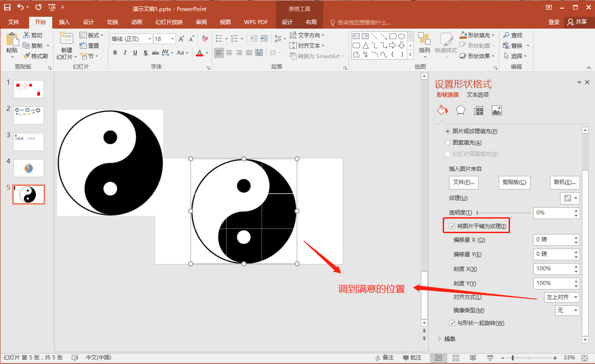
Task: Toggle Underline formatting U
Action: point(135,53)
